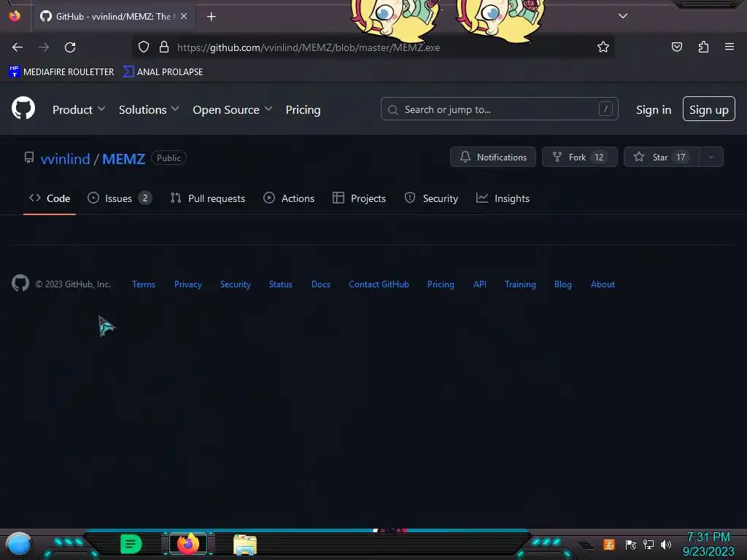Screen dimensions: 747x560
Task: Switch to the Projects tab
Action: click(x=359, y=198)
